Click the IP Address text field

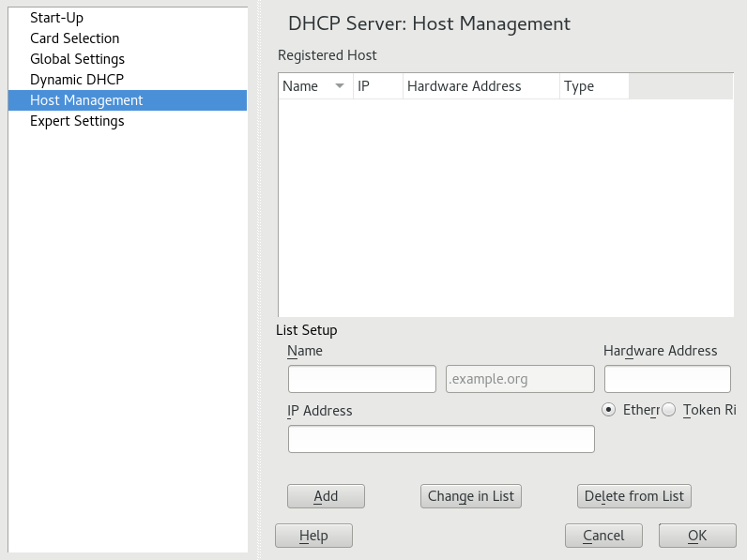coord(441,439)
